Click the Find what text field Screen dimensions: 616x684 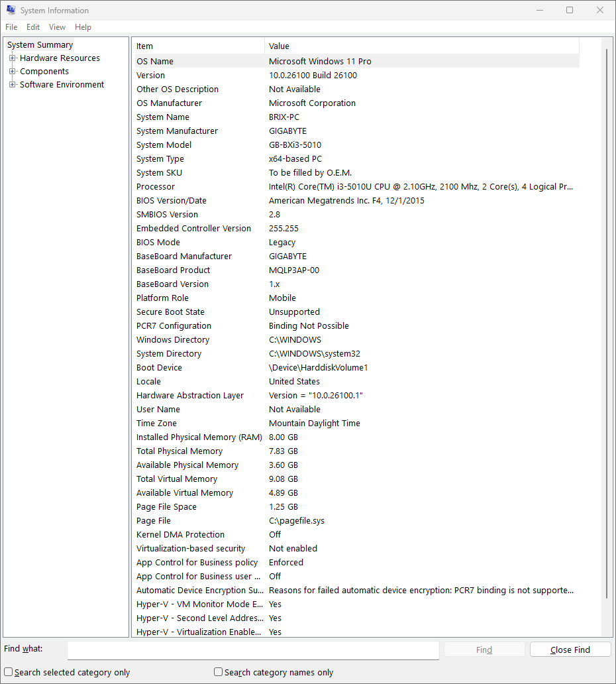tap(253, 650)
